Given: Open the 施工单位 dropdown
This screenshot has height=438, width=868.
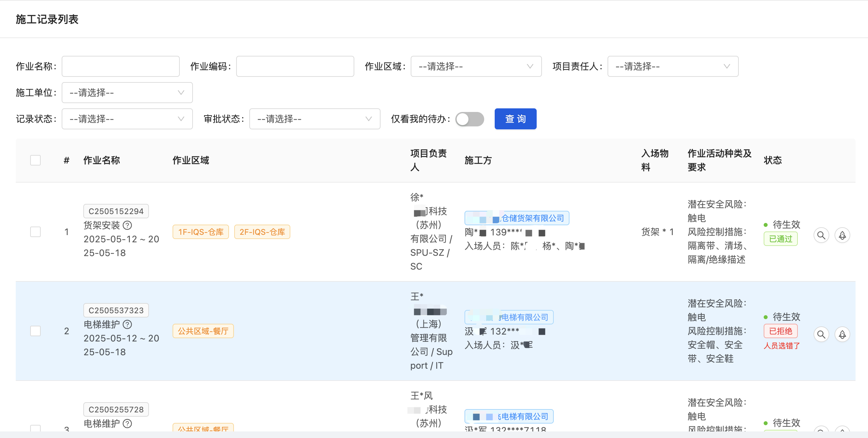Looking at the screenshot, I should click(x=127, y=93).
